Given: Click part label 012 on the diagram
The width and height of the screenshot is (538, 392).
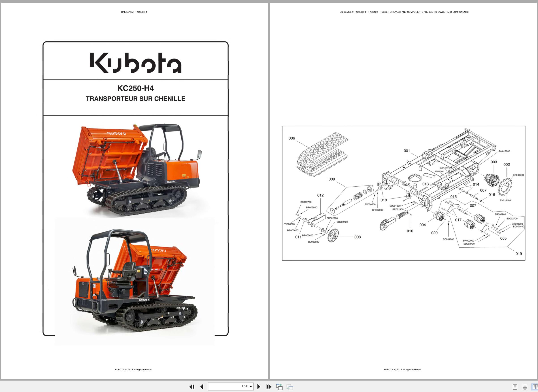Looking at the screenshot, I should [320, 195].
